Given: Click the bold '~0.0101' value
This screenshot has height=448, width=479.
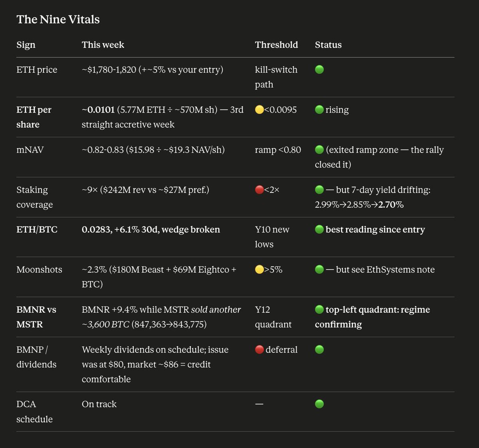Looking at the screenshot, I should click(x=98, y=110).
